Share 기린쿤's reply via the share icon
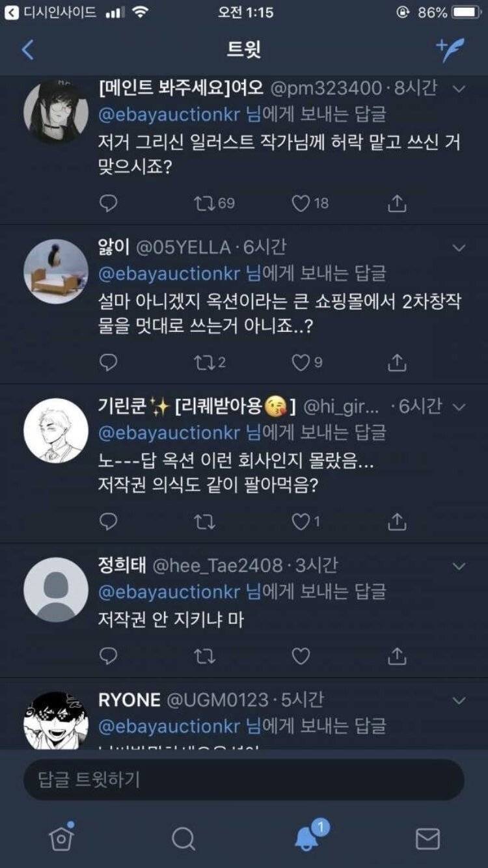 click(x=396, y=521)
